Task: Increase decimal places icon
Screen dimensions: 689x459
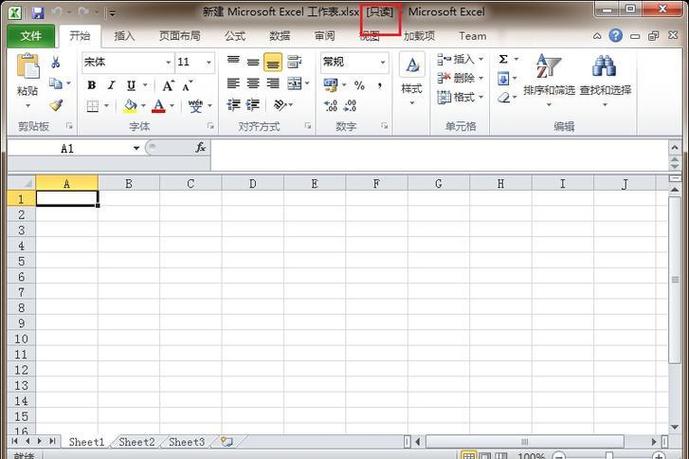Action: coord(330,105)
